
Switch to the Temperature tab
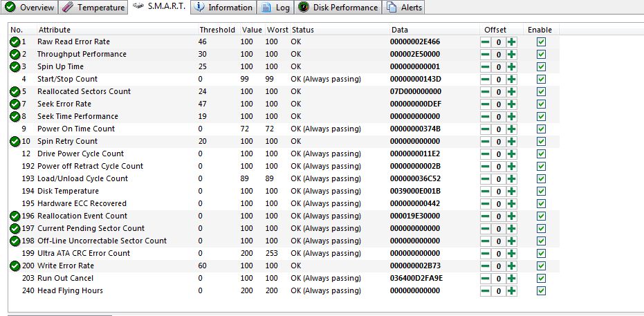tap(94, 8)
